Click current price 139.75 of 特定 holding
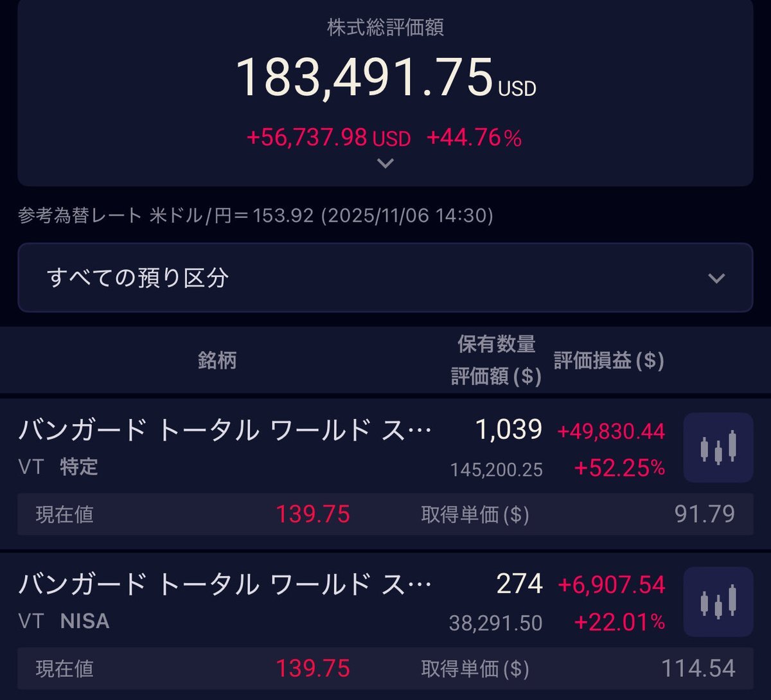771x700 pixels. click(313, 514)
